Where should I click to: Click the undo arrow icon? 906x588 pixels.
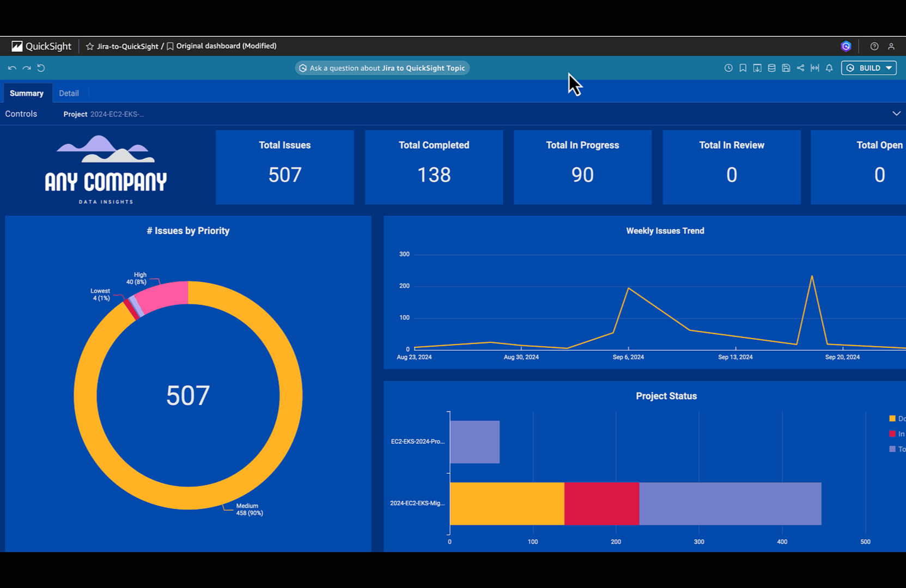(x=12, y=68)
